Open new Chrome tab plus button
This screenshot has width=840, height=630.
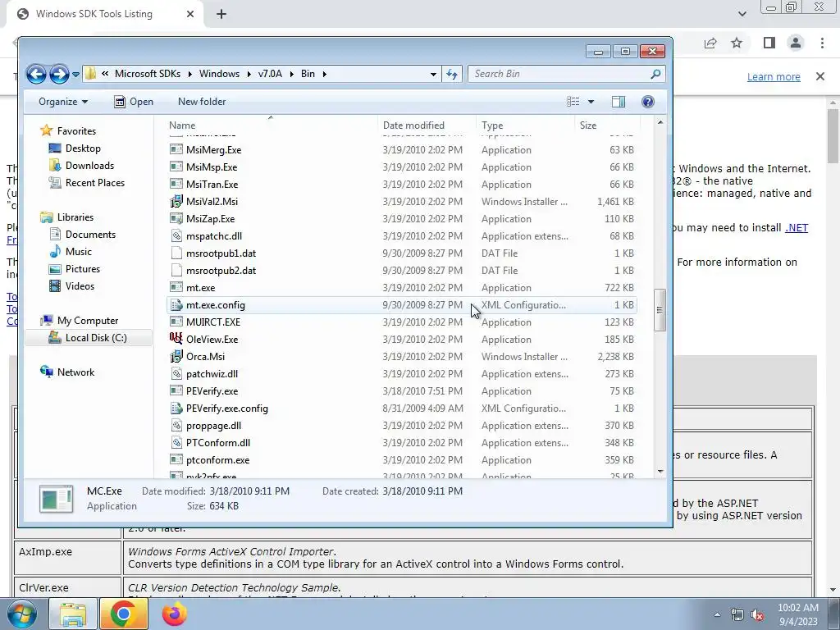point(221,14)
